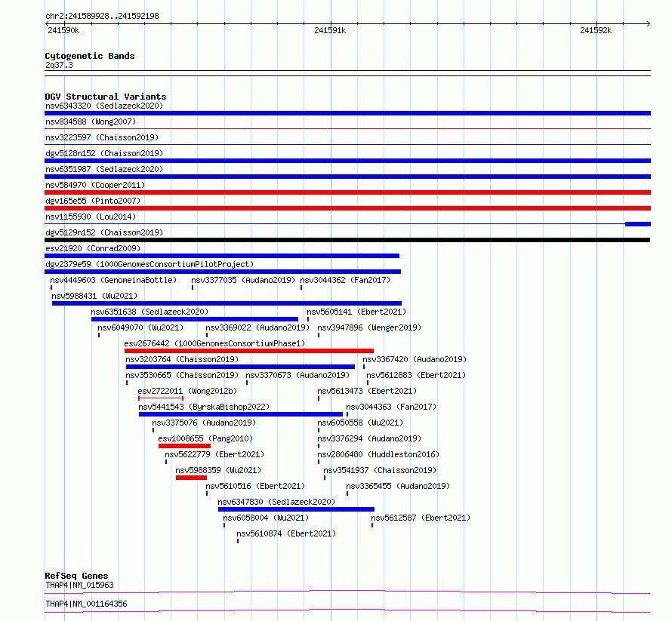Screen dimensions: 672x621
Task: Open the nsv2806480 (Huddleston2016) label
Action: click(x=378, y=454)
